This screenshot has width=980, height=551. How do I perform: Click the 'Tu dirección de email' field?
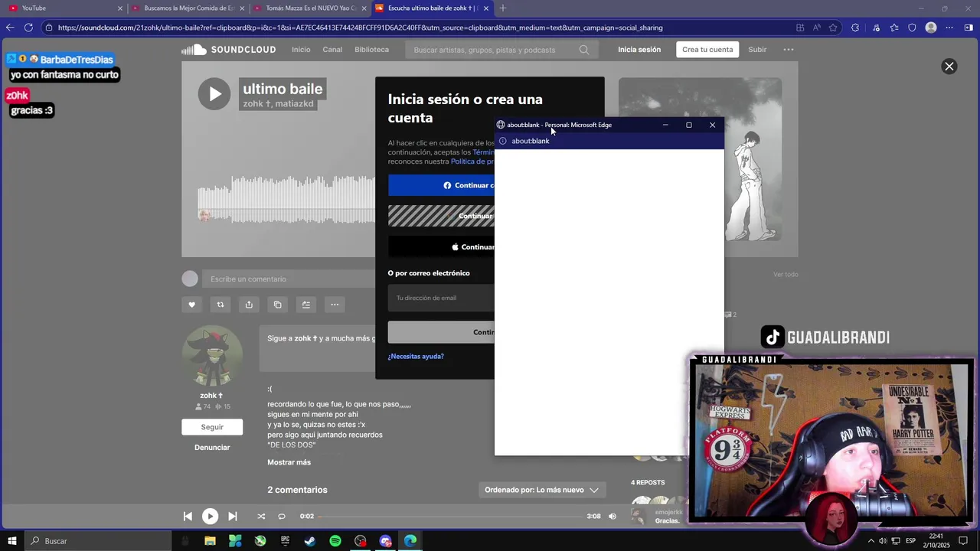[x=442, y=298]
